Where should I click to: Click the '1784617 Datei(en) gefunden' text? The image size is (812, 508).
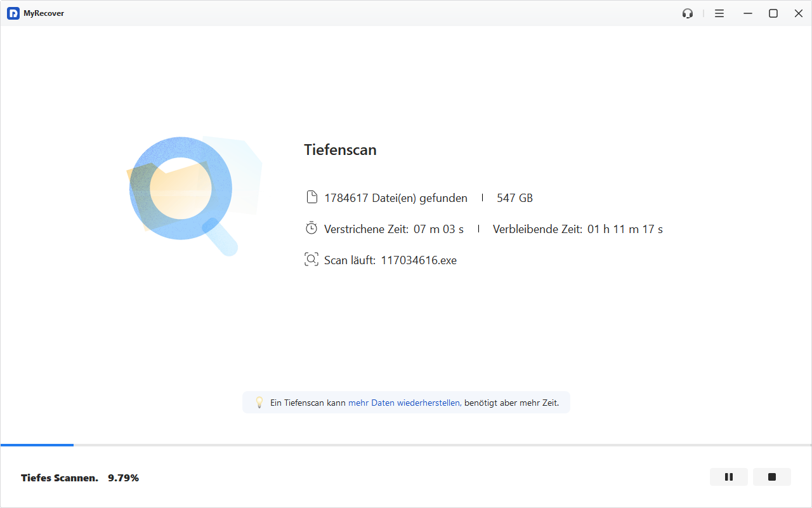tap(396, 198)
